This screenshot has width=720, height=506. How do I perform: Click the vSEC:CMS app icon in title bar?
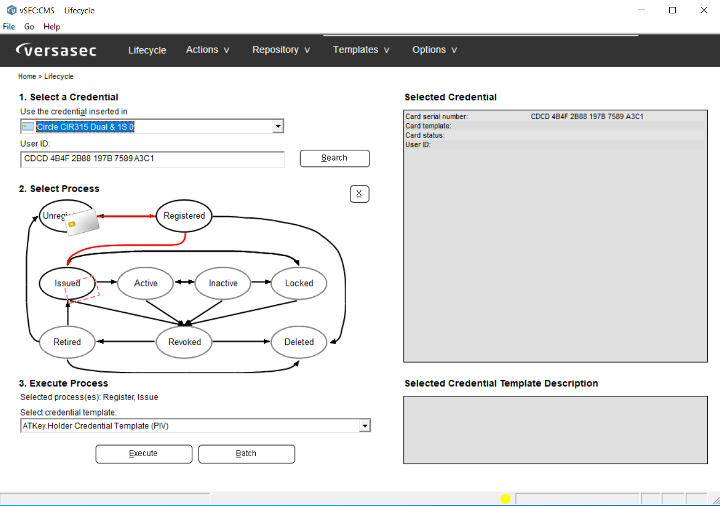(11, 10)
